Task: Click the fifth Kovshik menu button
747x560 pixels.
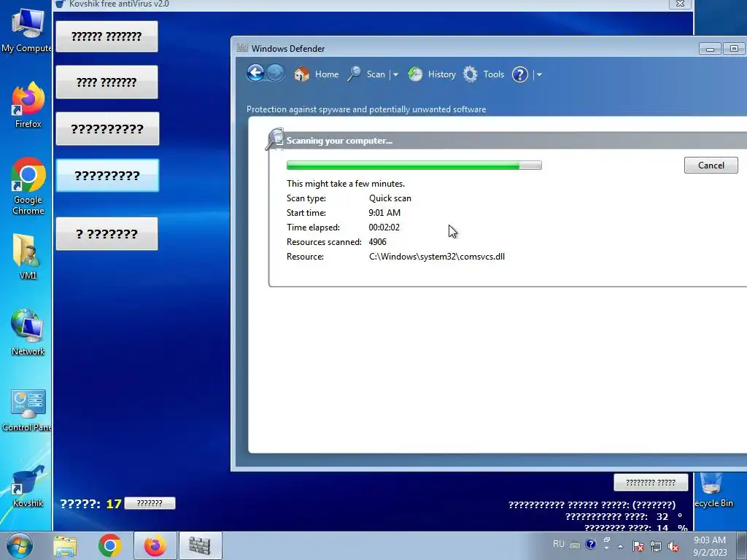Action: tap(107, 234)
